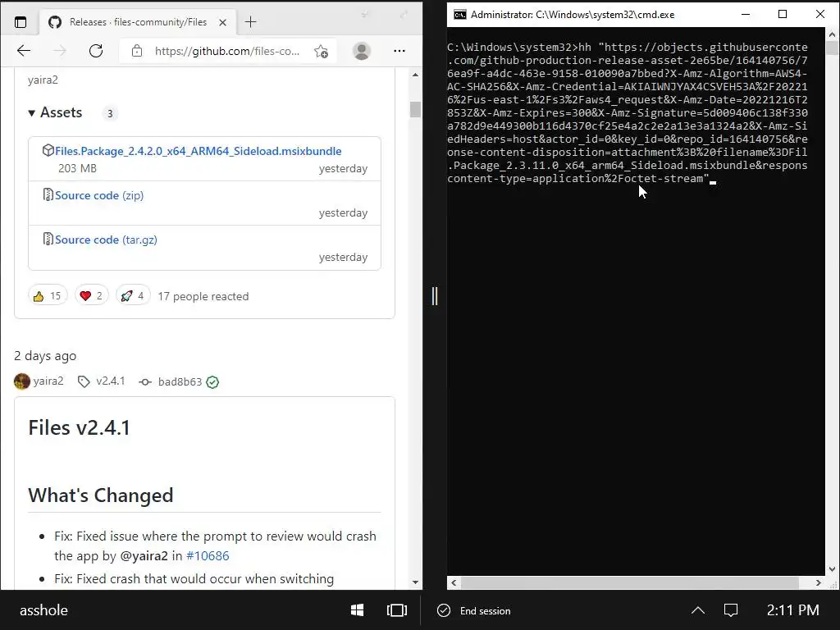
Task: Click cmd horizontal scrollbar right arrow
Action: pos(818,583)
